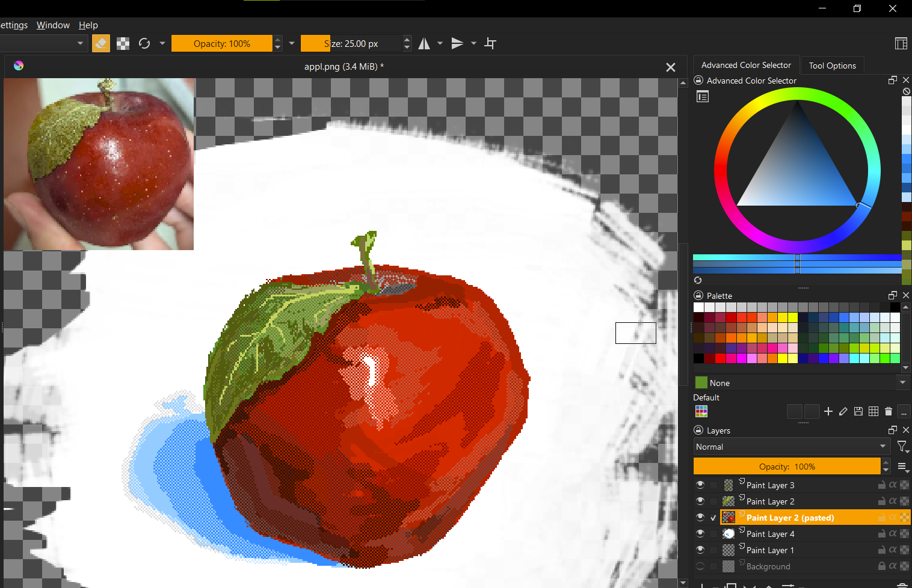The height and width of the screenshot is (588, 912).
Task: Click the palette ellipsis button
Action: point(904,411)
